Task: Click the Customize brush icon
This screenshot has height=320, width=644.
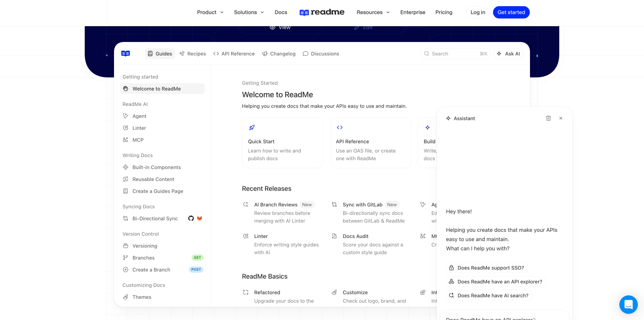Action: tap(334, 292)
